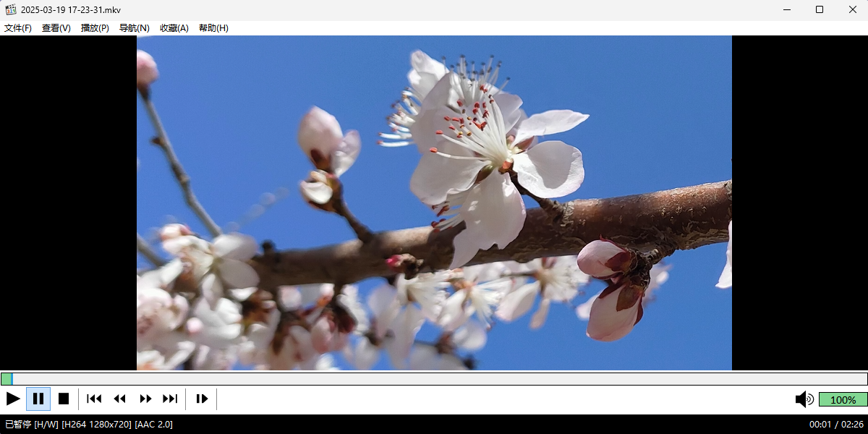Screen dimensions: 868x434
Task: Click the 100% volume slider
Action: click(x=843, y=399)
